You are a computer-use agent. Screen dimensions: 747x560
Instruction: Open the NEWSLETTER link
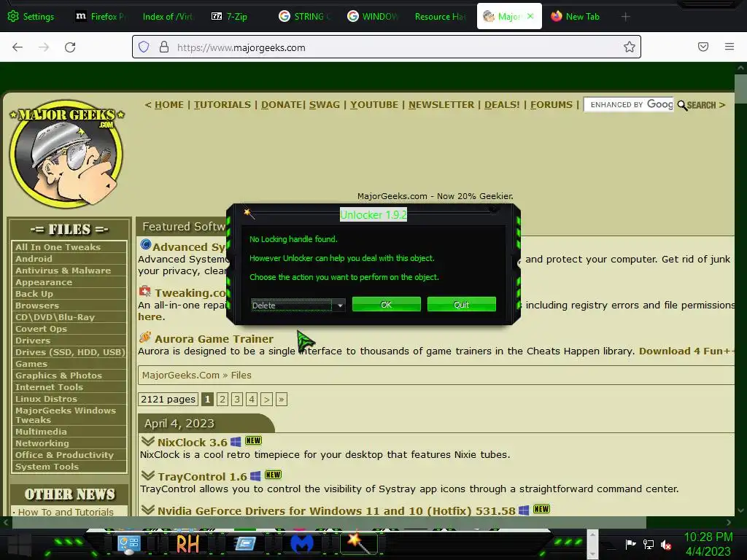pos(441,105)
